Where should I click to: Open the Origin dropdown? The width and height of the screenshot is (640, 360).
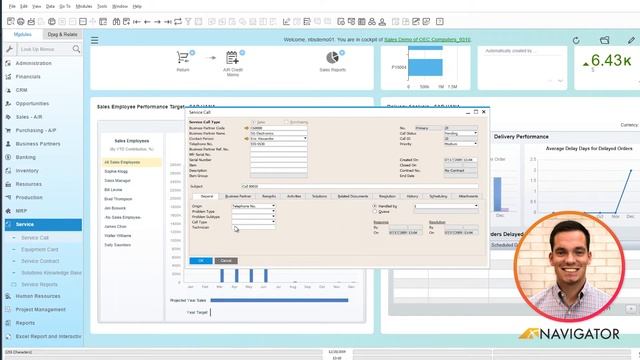click(273, 206)
